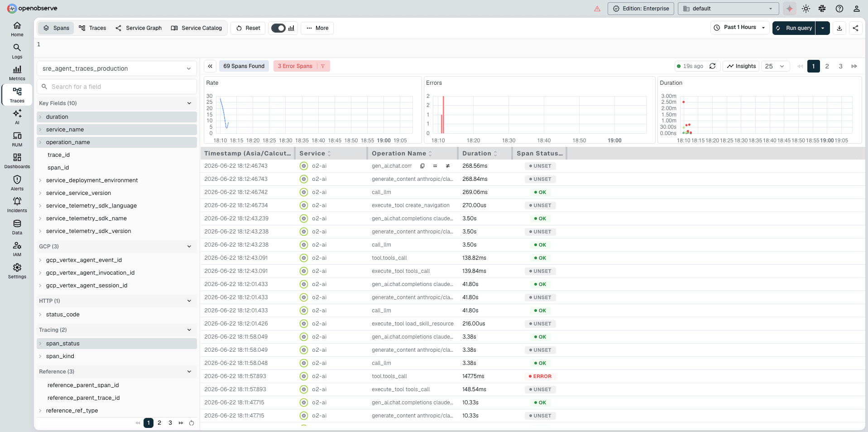Image resolution: width=868 pixels, height=432 pixels.
Task: Open the AI assistant sparkle icon
Action: pyautogui.click(x=790, y=9)
